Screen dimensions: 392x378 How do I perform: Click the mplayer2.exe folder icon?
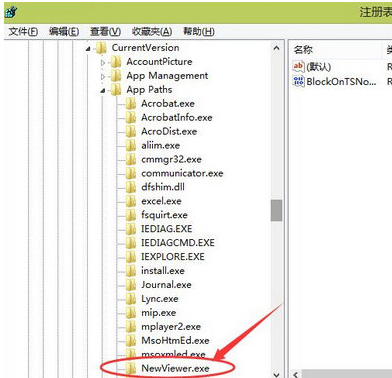click(x=131, y=327)
